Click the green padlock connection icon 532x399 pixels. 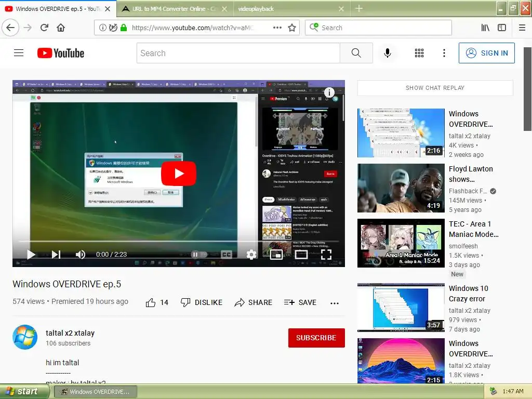pos(124,28)
